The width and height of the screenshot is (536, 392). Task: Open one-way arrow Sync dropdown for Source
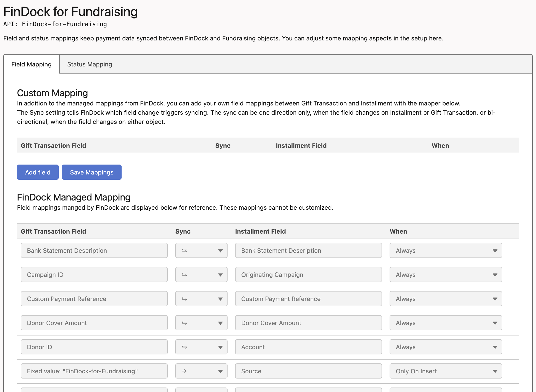[x=201, y=371]
